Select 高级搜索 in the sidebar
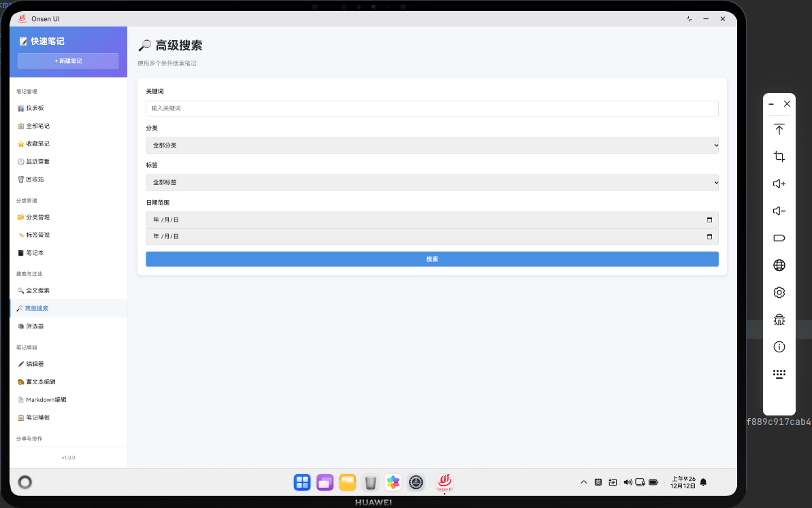Image resolution: width=812 pixels, height=508 pixels. (68, 308)
